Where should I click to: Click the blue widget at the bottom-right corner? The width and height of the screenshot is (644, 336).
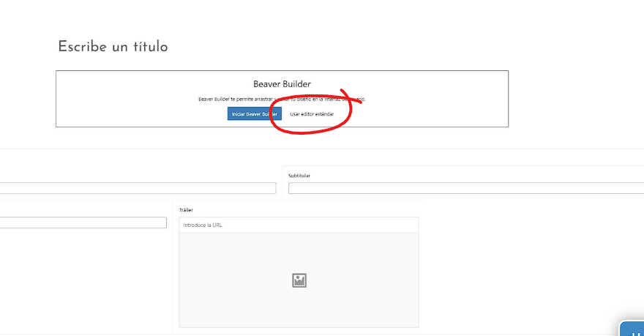[632, 329]
